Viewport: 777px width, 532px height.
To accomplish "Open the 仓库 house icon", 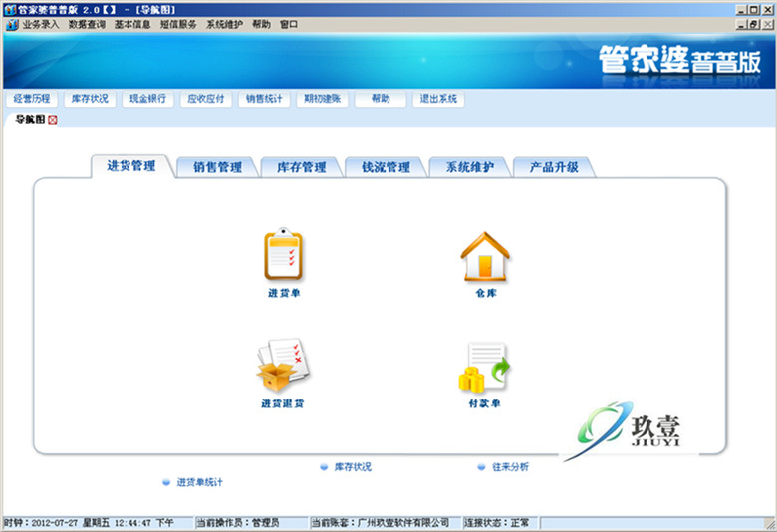I will (485, 256).
